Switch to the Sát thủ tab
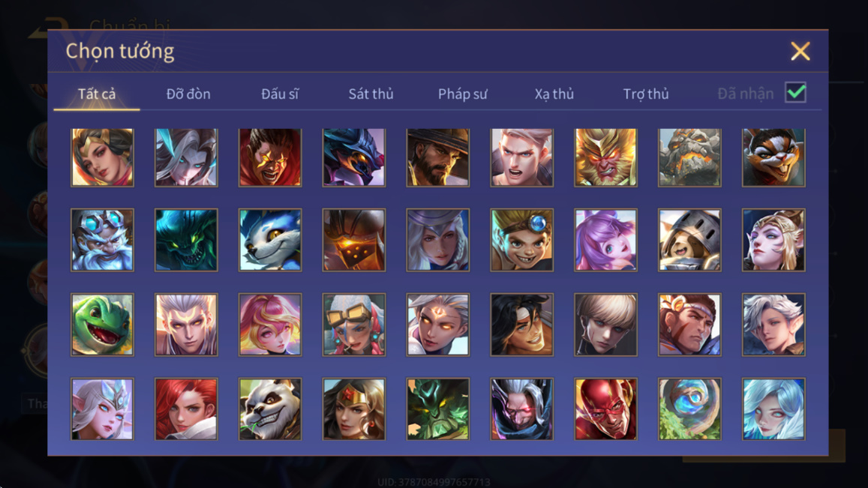 pos(371,94)
